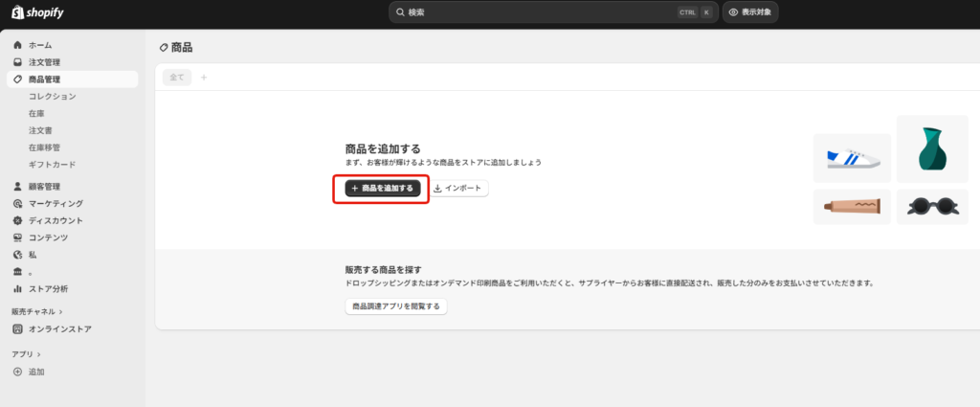The height and width of the screenshot is (407, 980).
Task: Click the 商品を追加する black button
Action: (383, 189)
